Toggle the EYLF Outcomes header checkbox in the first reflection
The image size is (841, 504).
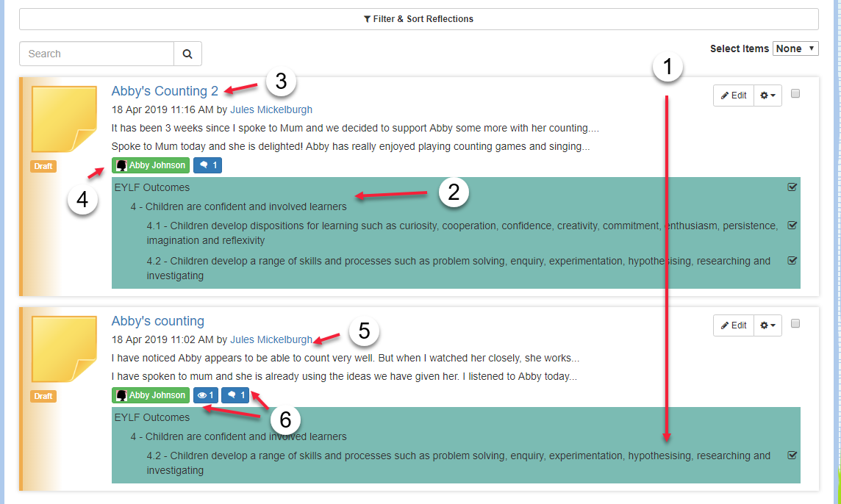click(x=792, y=187)
